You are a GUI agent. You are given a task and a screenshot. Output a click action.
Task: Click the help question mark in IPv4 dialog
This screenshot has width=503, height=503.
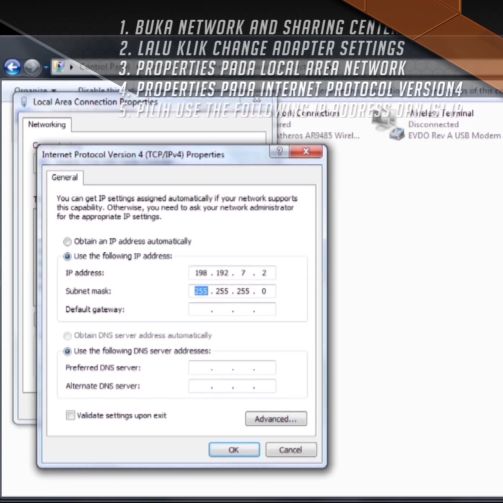click(x=279, y=151)
